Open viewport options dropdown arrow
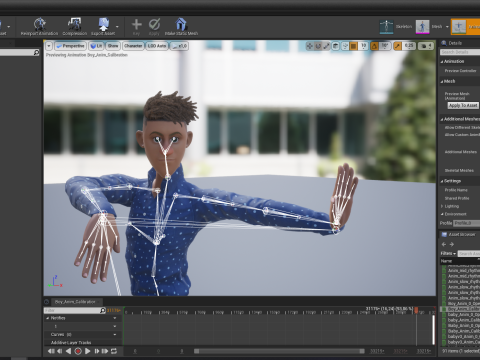 point(49,46)
